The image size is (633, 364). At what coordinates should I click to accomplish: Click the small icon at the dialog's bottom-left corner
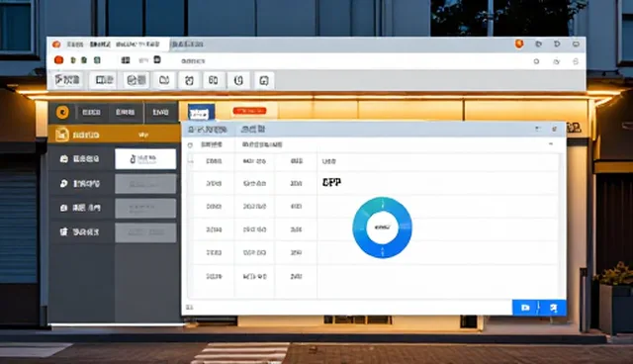[x=189, y=308]
